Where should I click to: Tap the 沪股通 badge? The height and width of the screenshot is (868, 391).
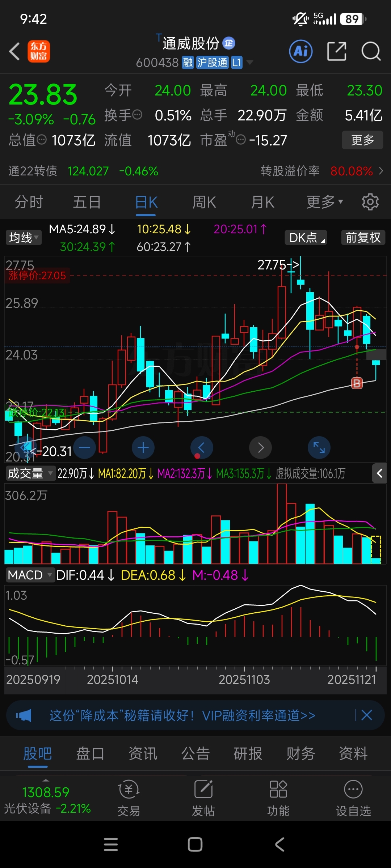[x=212, y=63]
